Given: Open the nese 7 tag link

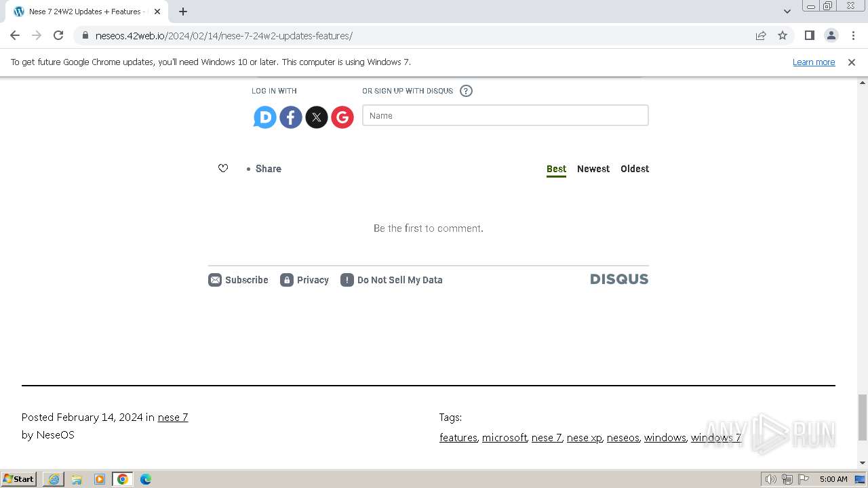Looking at the screenshot, I should pos(547,438).
